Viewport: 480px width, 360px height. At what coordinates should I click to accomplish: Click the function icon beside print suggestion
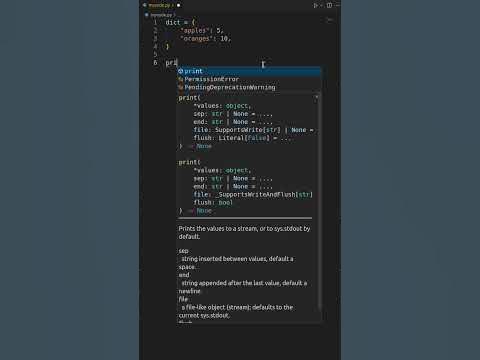click(180, 71)
